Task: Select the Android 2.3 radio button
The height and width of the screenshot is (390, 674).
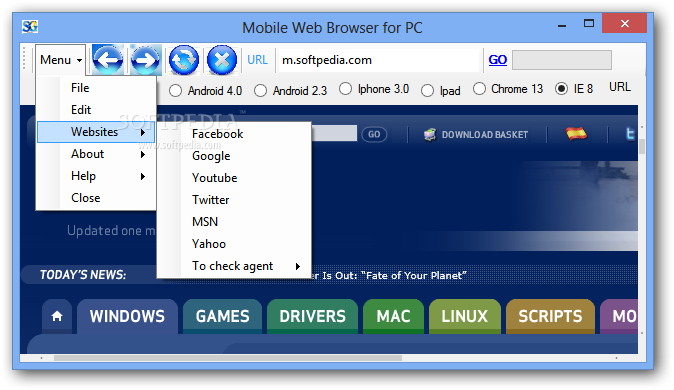Action: [260, 91]
